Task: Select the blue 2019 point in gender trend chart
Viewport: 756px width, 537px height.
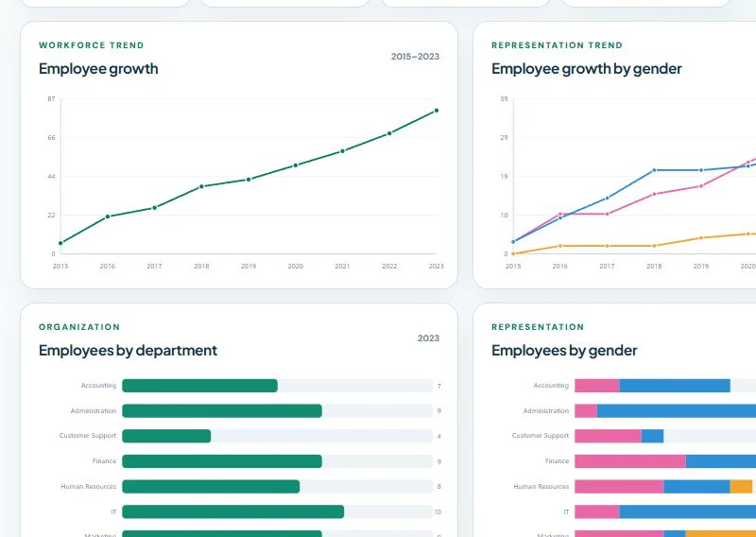Action: tap(701, 170)
